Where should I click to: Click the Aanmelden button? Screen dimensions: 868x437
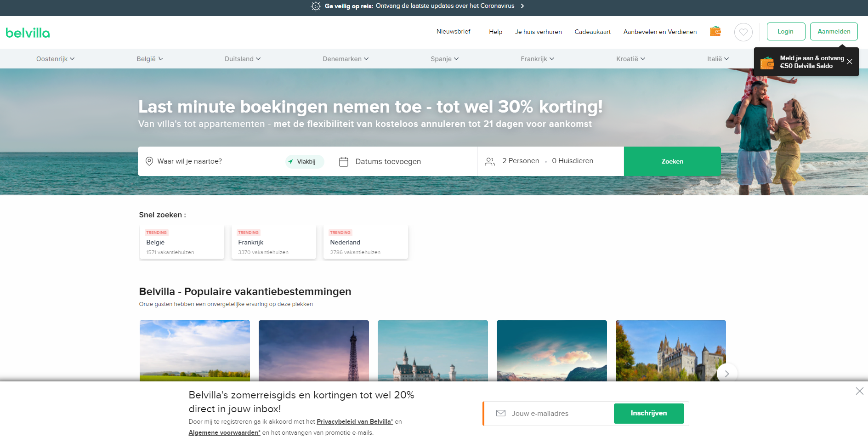[x=834, y=31]
